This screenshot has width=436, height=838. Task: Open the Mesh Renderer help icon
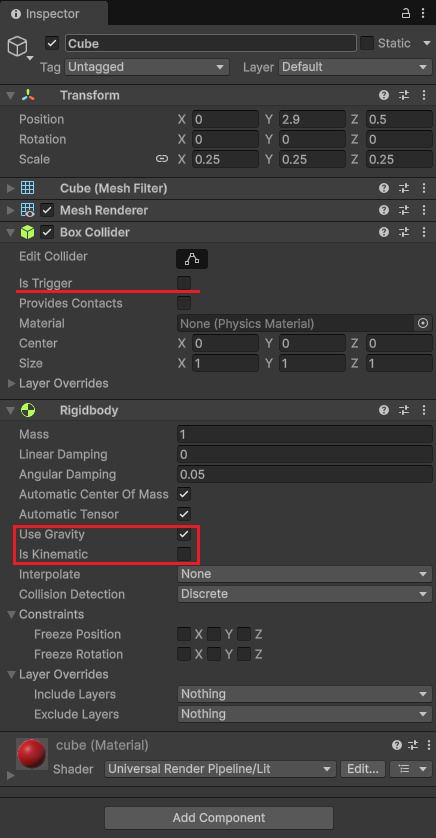click(384, 210)
